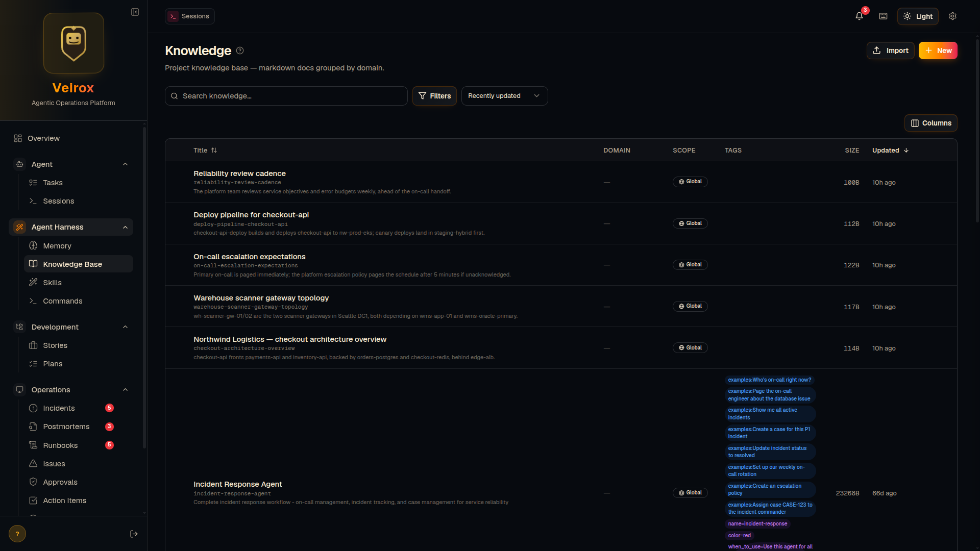The image size is (980, 551).
Task: Open Skills in sidebar
Action: coord(79,283)
